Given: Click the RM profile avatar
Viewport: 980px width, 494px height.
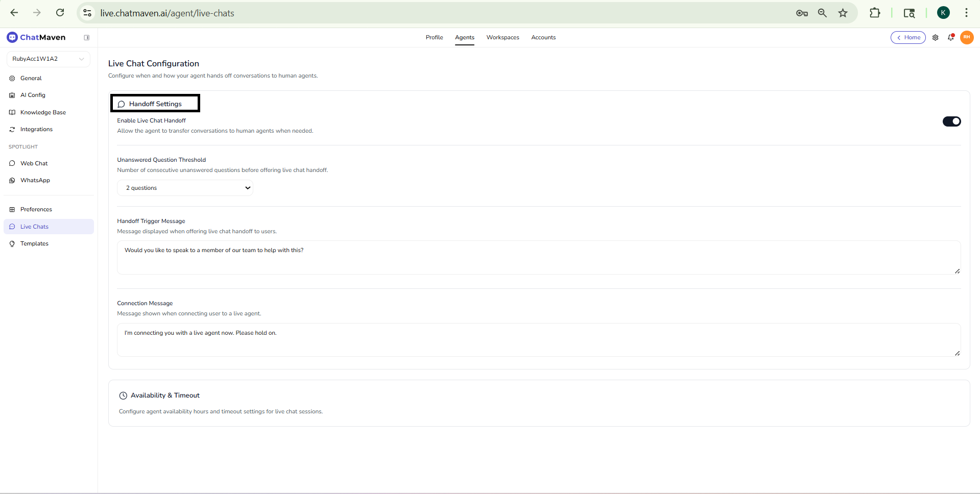Looking at the screenshot, I should click(967, 37).
